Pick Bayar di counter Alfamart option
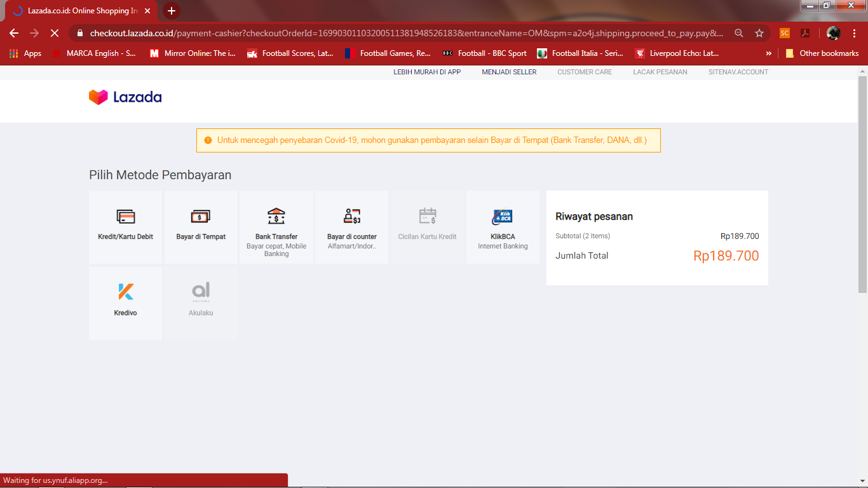 351,217
